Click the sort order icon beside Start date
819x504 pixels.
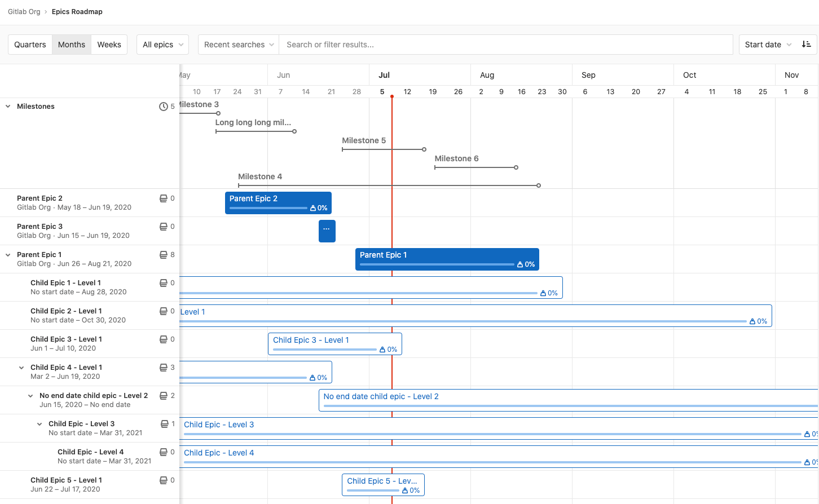pos(807,44)
